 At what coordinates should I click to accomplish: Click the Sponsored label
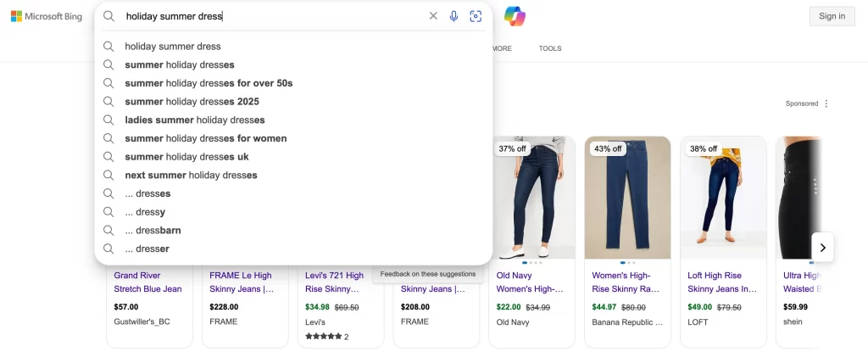tap(801, 103)
